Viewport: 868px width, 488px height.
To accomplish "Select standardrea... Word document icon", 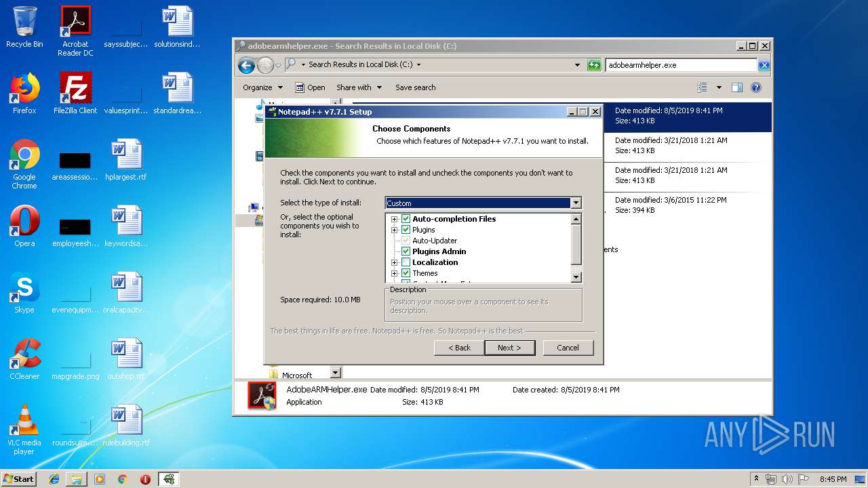I will pos(177,94).
